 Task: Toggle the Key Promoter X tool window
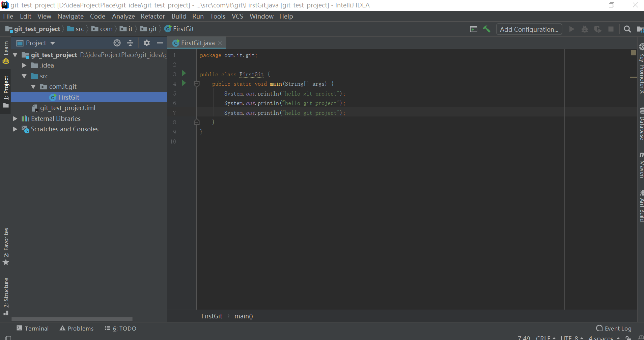[x=641, y=69]
